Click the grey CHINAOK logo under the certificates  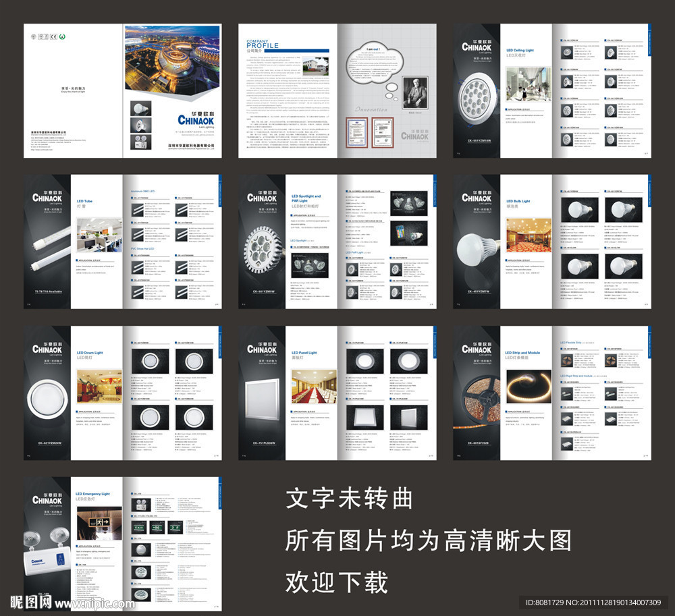click(x=414, y=136)
